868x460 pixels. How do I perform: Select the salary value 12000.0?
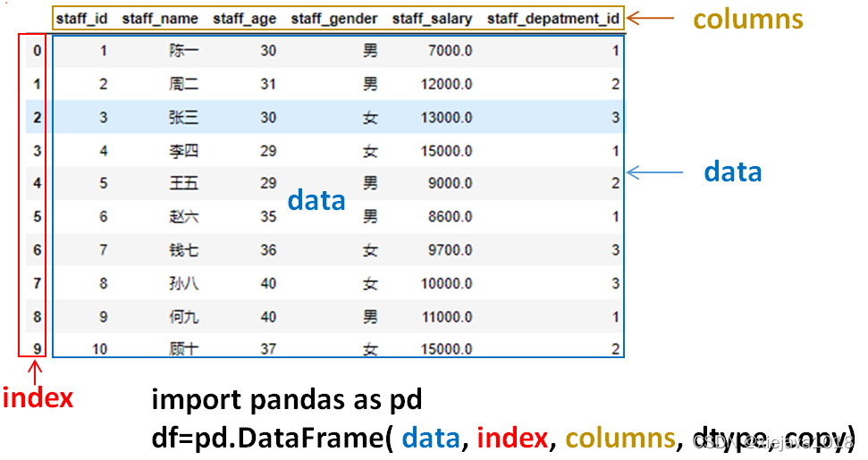pyautogui.click(x=446, y=84)
